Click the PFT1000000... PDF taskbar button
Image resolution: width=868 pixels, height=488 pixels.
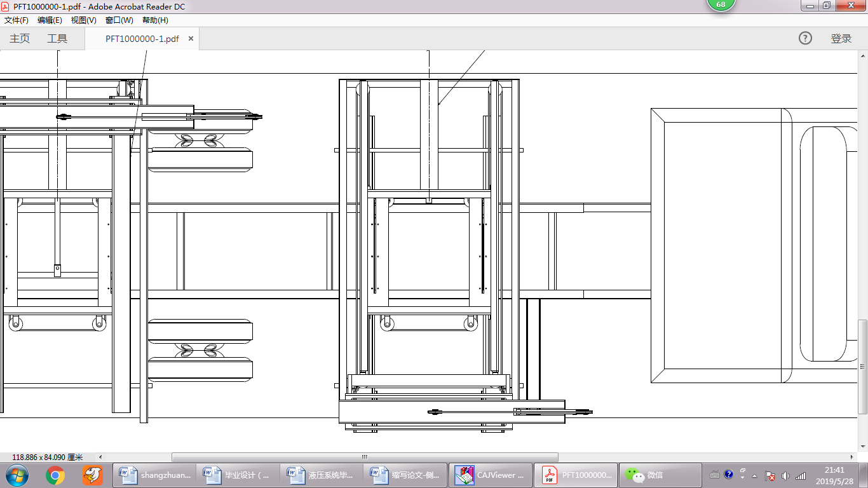[x=575, y=475]
